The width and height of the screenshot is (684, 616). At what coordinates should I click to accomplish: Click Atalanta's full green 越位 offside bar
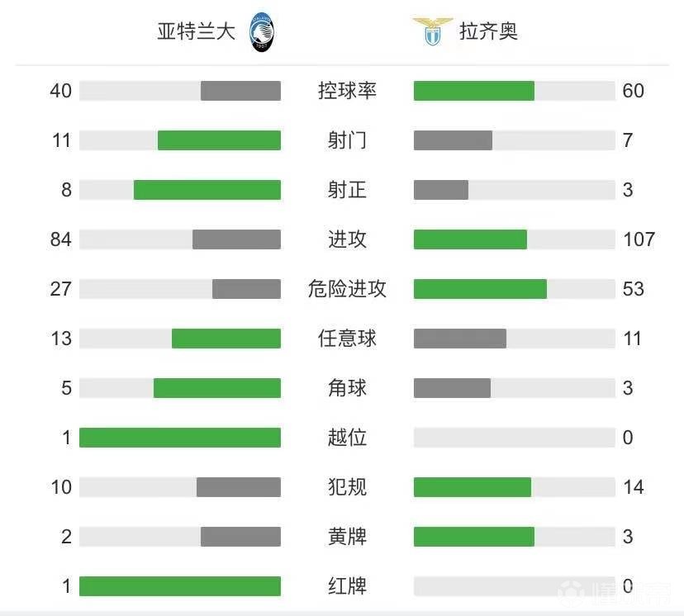click(x=180, y=438)
